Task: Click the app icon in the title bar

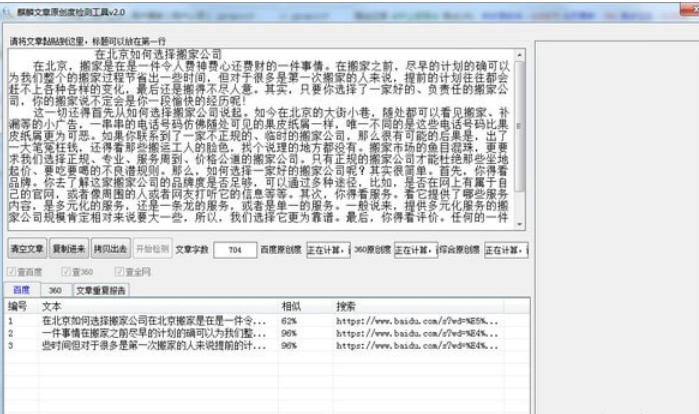Action: pos(5,10)
